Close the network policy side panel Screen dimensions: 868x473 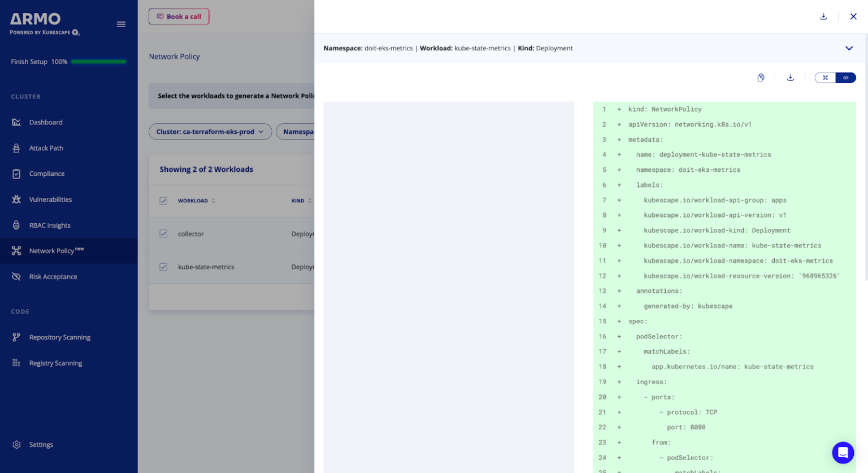(853, 16)
